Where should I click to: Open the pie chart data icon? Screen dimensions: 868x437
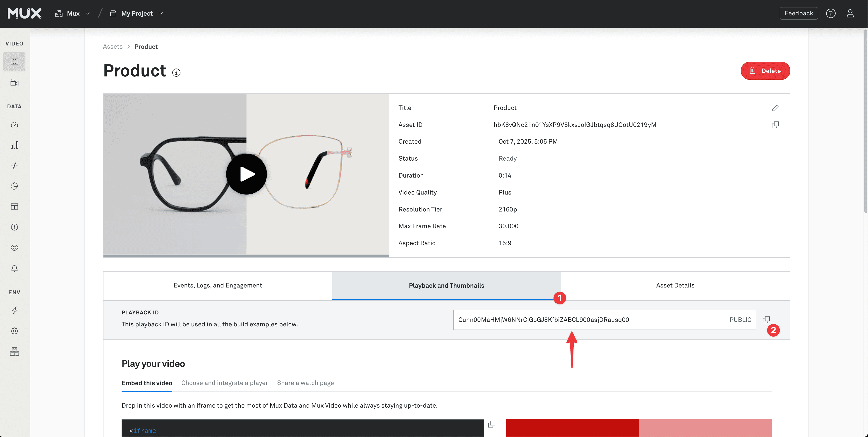pos(14,186)
